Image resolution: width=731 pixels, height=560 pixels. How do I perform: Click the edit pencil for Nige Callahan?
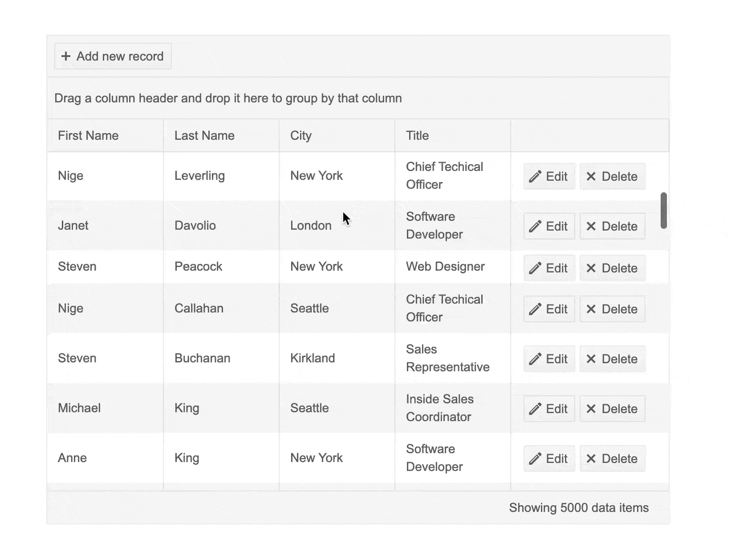tap(536, 309)
